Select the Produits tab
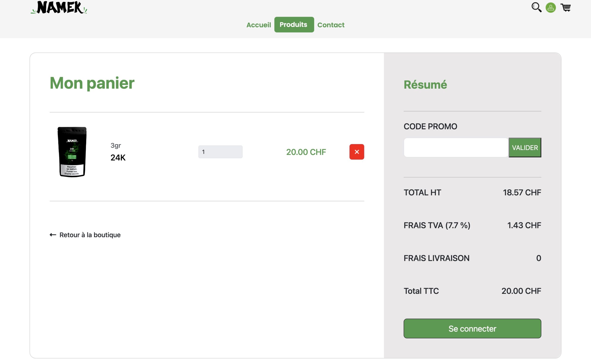 (294, 24)
